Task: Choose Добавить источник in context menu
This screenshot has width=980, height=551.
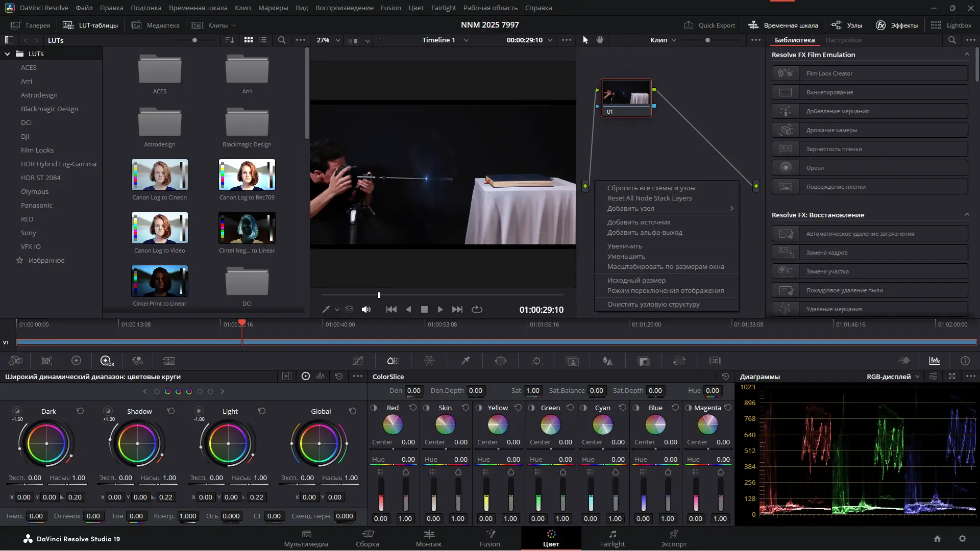Action: pos(639,222)
